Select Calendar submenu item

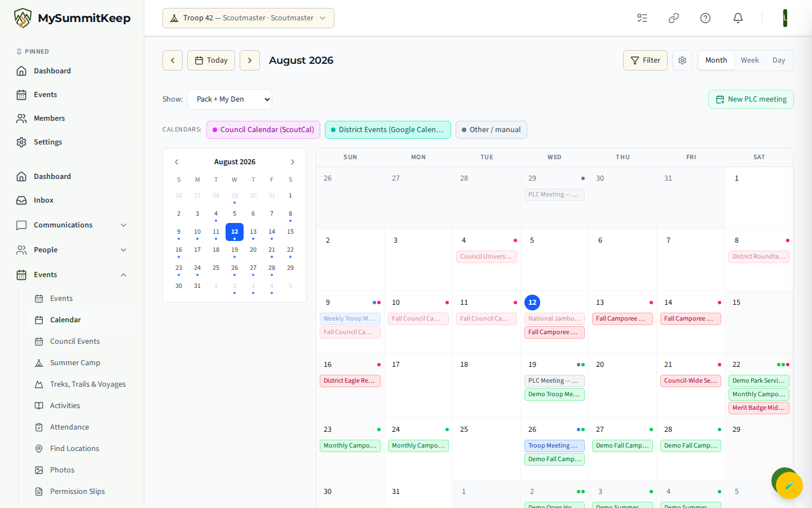81,320
